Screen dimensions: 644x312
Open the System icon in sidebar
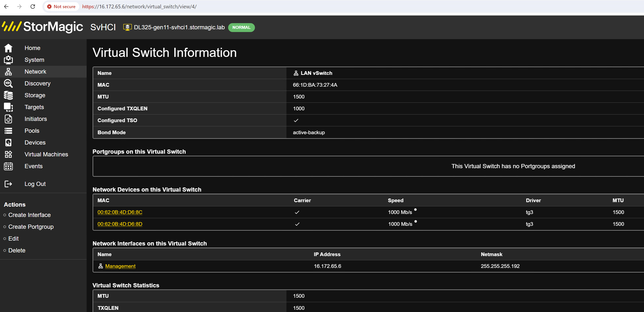[8, 60]
